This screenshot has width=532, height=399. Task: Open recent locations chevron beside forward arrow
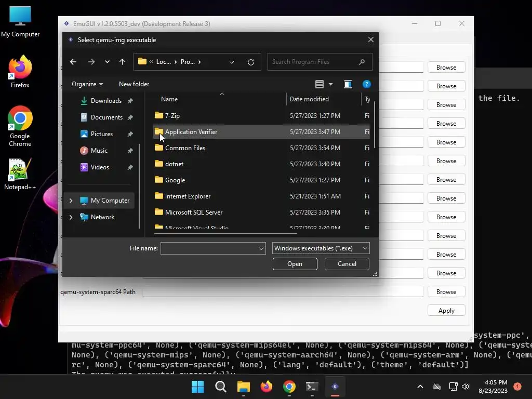click(x=107, y=62)
